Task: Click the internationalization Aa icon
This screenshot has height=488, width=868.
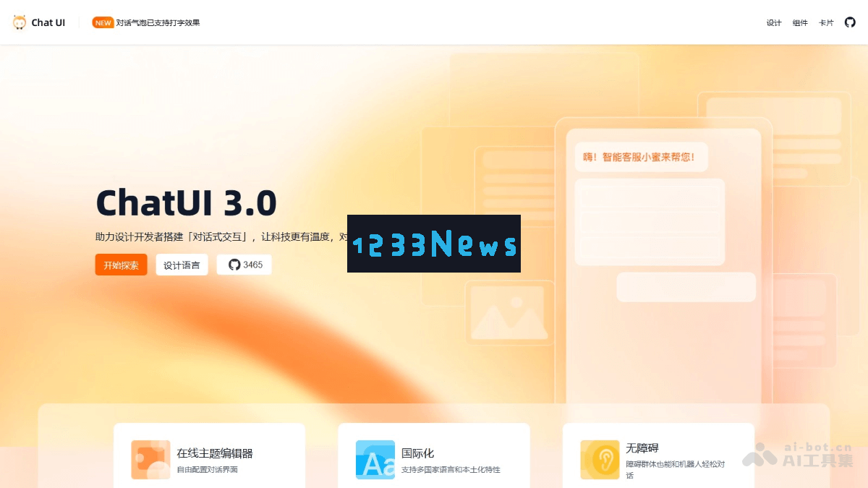Action: pyautogui.click(x=375, y=460)
